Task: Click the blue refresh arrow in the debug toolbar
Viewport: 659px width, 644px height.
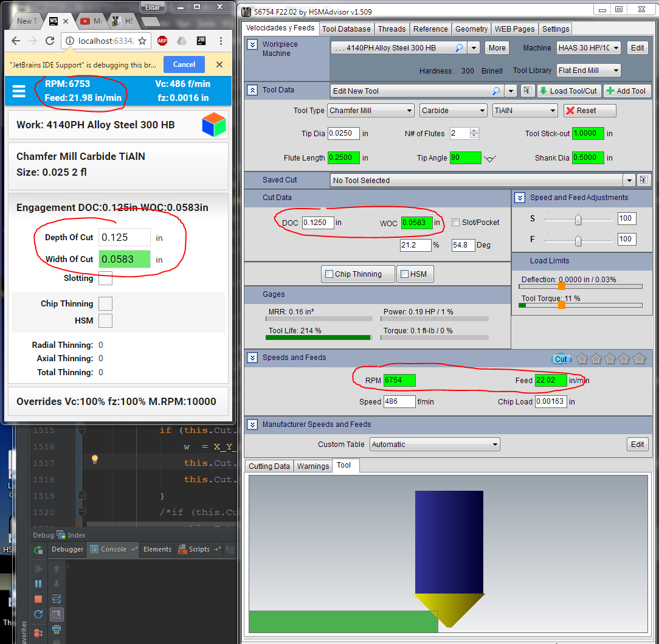Action: click(38, 614)
